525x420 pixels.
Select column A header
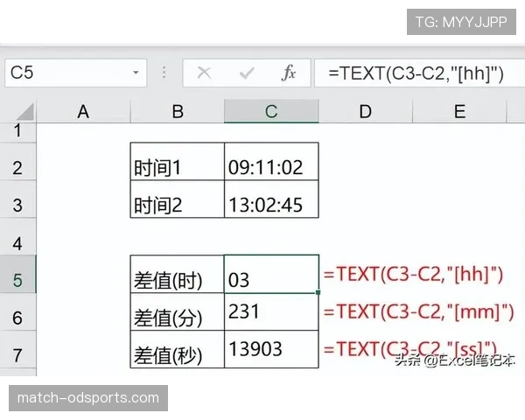(x=83, y=111)
